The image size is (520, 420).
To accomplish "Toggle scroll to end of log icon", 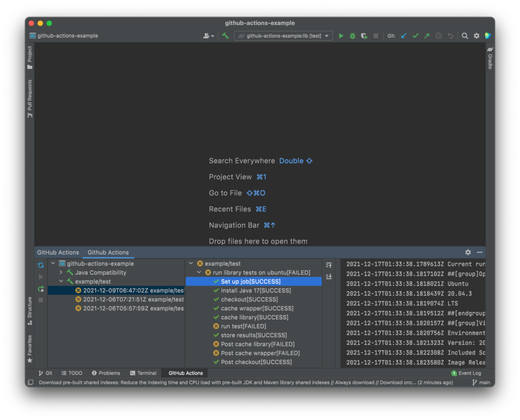I will pos(329,276).
